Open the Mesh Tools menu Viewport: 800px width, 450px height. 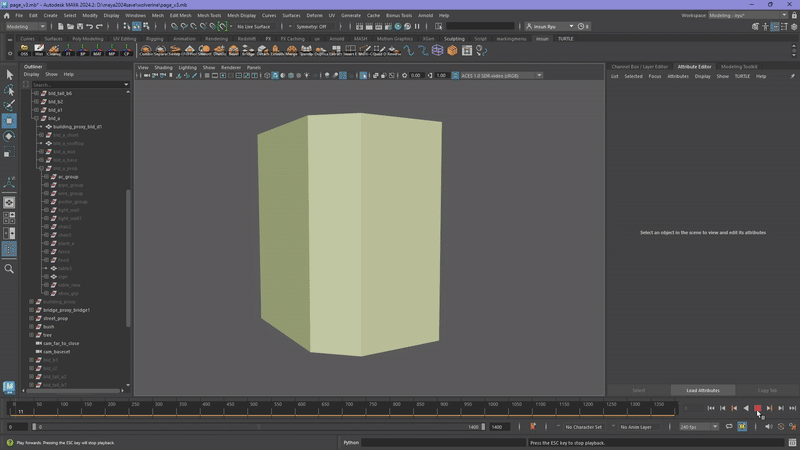pos(209,15)
